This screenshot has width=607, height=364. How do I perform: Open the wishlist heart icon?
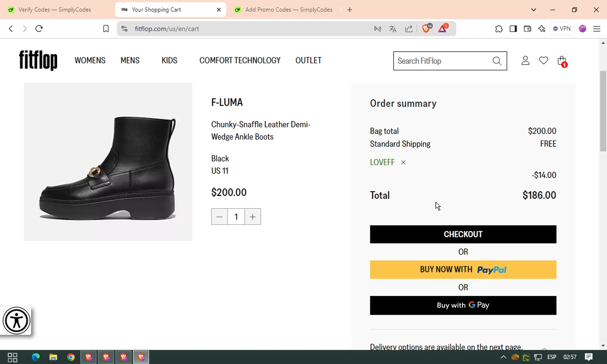tap(543, 61)
